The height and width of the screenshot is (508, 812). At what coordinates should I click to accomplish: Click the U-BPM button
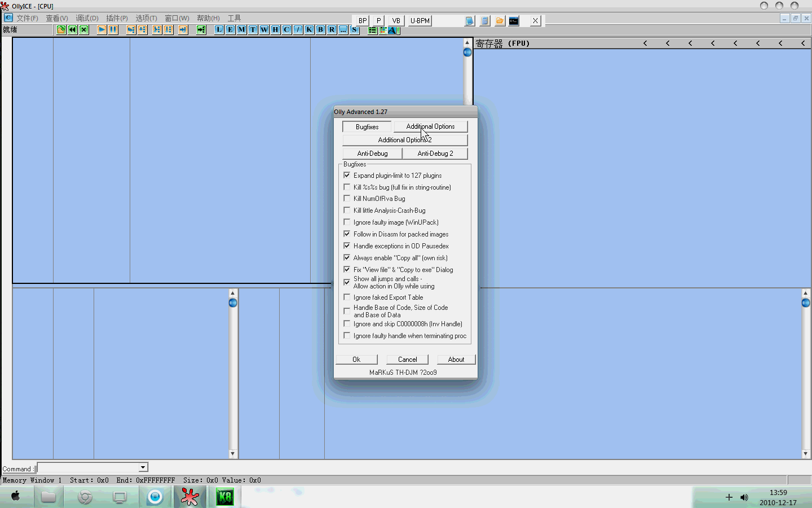click(x=420, y=21)
